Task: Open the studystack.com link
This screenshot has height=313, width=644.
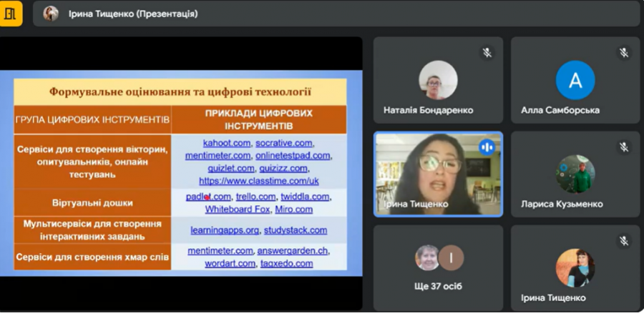Action: pyautogui.click(x=296, y=230)
